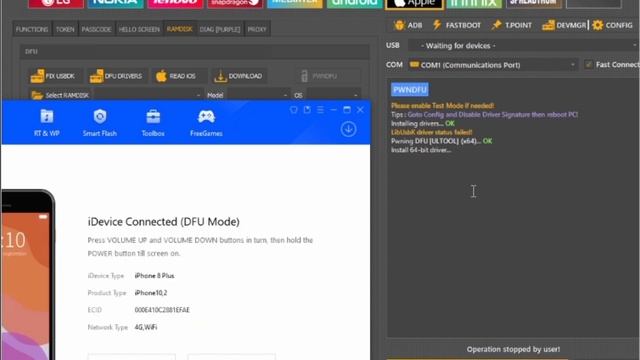Open the Spreadtrum brand tab
The image size is (640, 360).
tap(534, 4)
